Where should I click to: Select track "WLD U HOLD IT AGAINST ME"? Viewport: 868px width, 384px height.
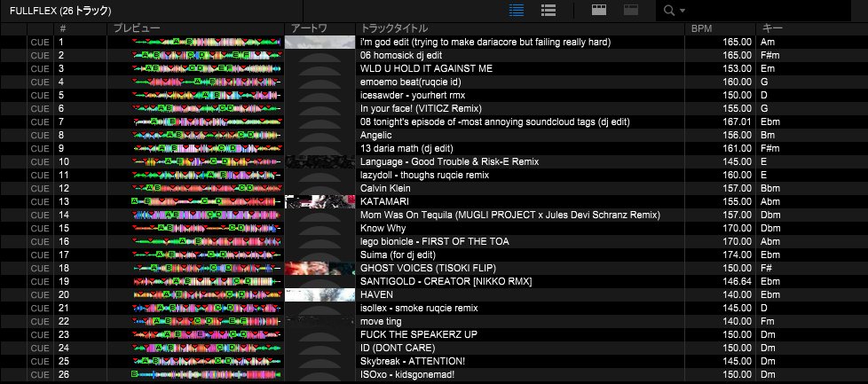[x=426, y=68]
